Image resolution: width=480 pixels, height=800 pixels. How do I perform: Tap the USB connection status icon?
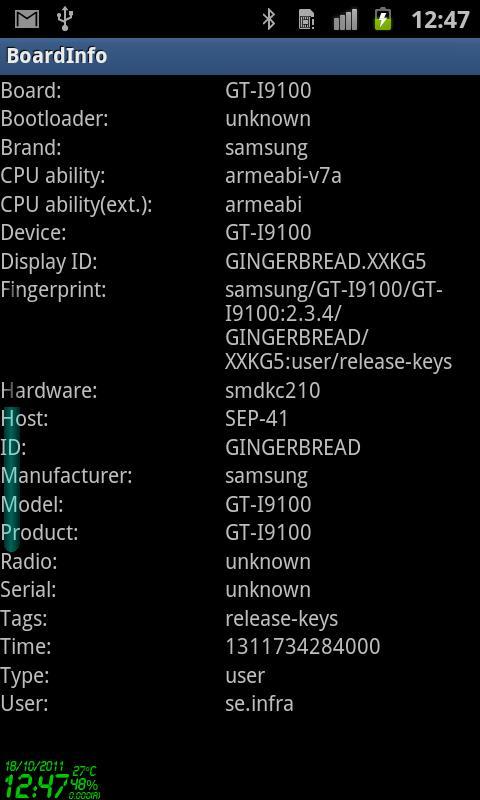(x=65, y=19)
